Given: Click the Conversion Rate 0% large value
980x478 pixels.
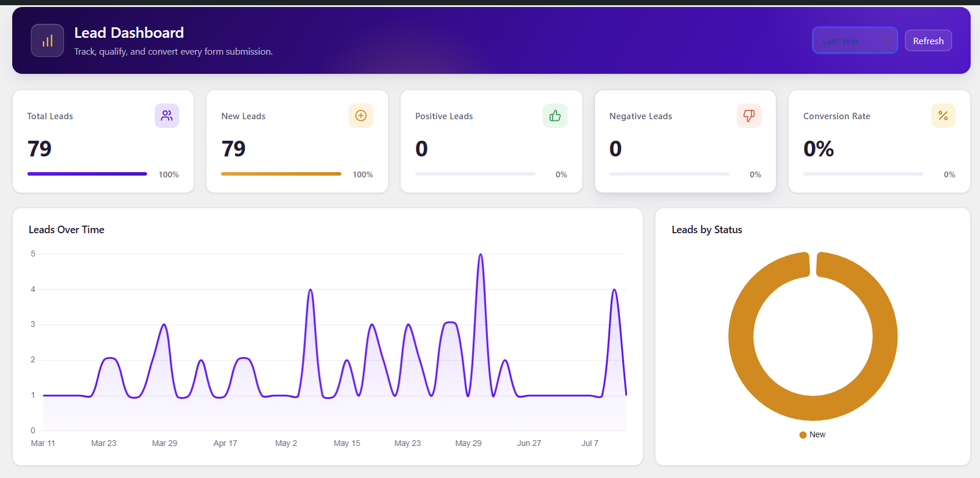Looking at the screenshot, I should [818, 149].
